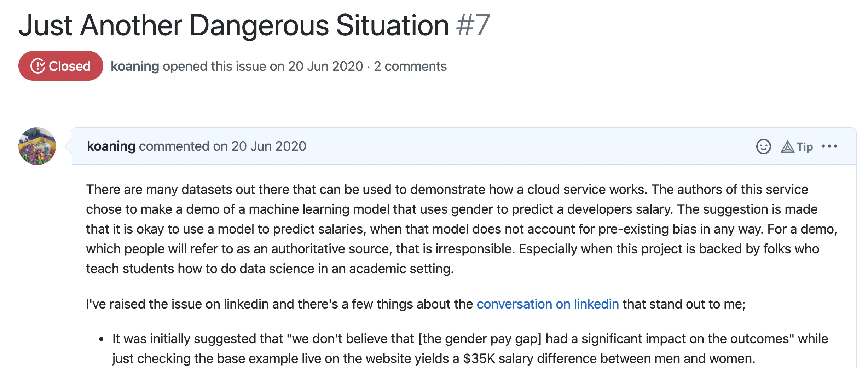Viewport: 868px width, 368px height.
Task: Open koaning's profile from issue opened line
Action: [x=135, y=66]
